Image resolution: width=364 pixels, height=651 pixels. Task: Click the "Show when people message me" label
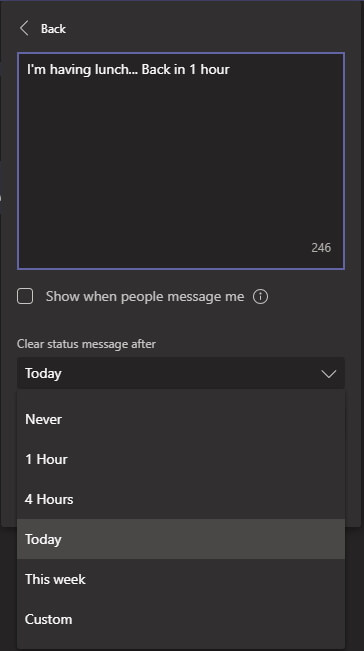[x=145, y=296]
